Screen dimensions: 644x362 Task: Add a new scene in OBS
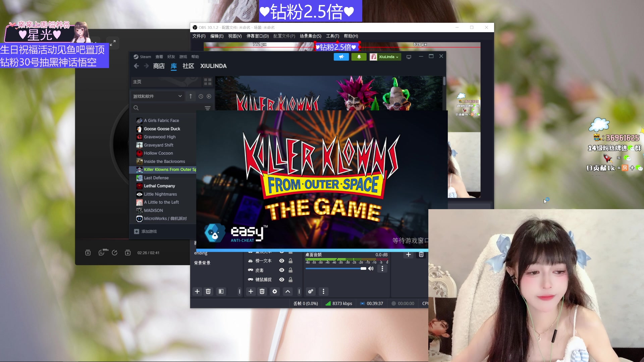click(x=197, y=292)
